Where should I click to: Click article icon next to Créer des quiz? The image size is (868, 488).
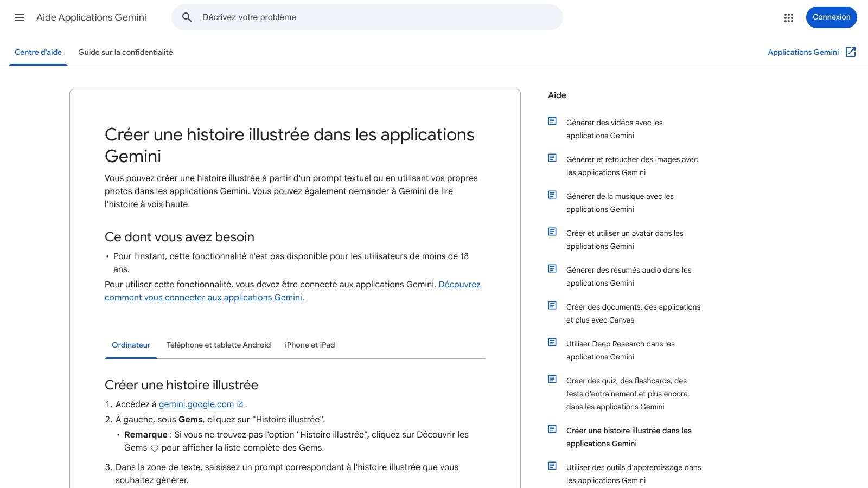coord(552,379)
